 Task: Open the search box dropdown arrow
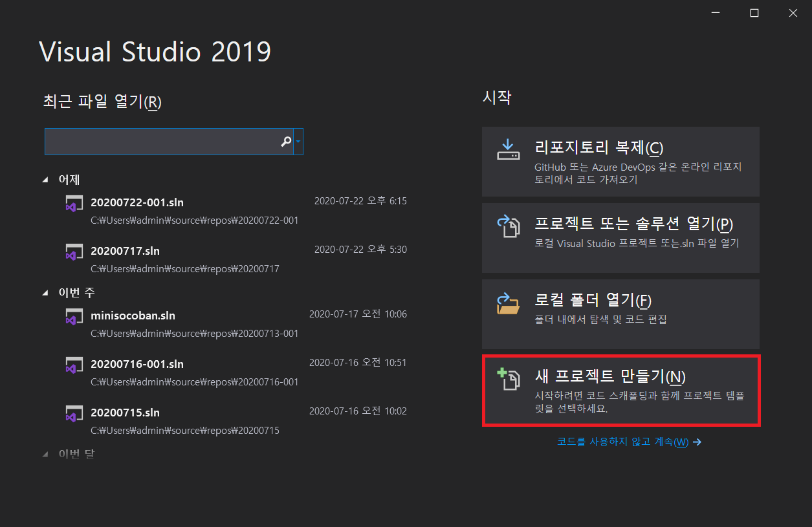tap(298, 142)
